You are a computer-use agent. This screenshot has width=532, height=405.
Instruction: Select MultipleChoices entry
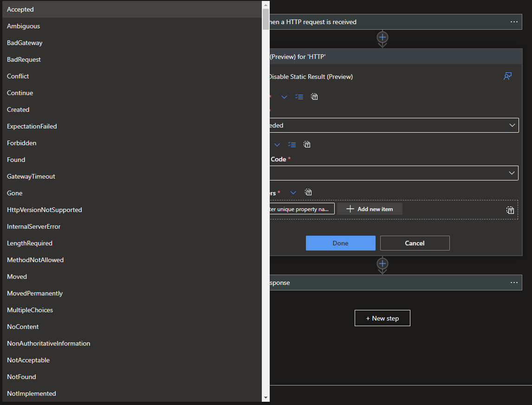click(x=132, y=310)
